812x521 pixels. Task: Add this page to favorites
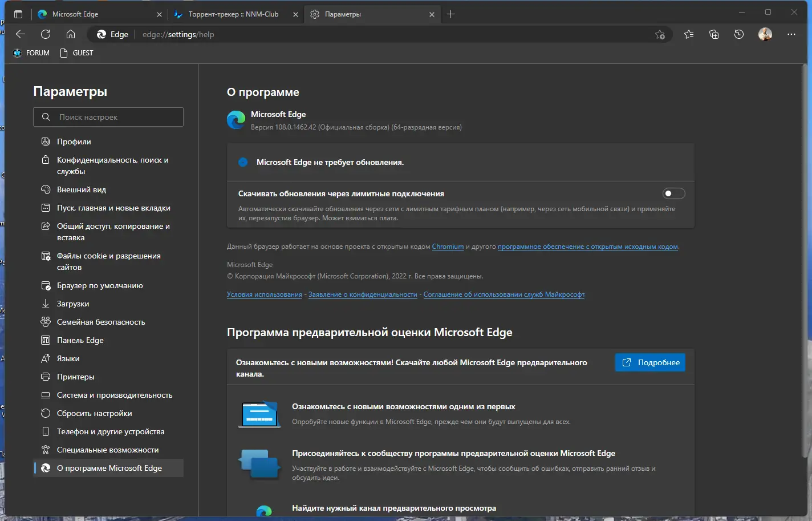[x=660, y=34]
